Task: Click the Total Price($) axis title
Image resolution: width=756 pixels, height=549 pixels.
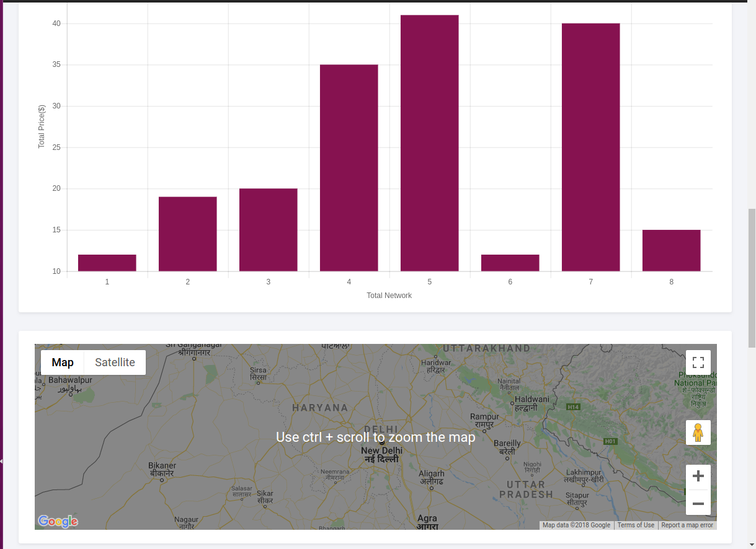Action: pyautogui.click(x=42, y=126)
